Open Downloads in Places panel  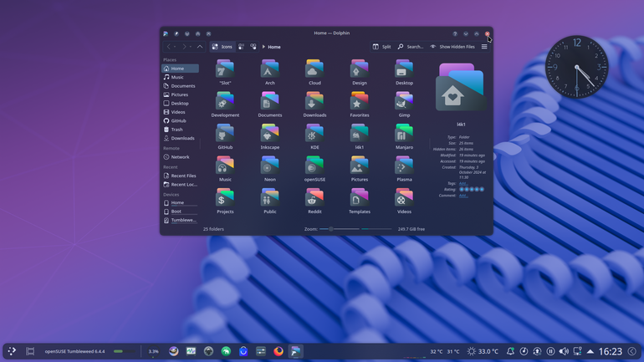[181, 138]
